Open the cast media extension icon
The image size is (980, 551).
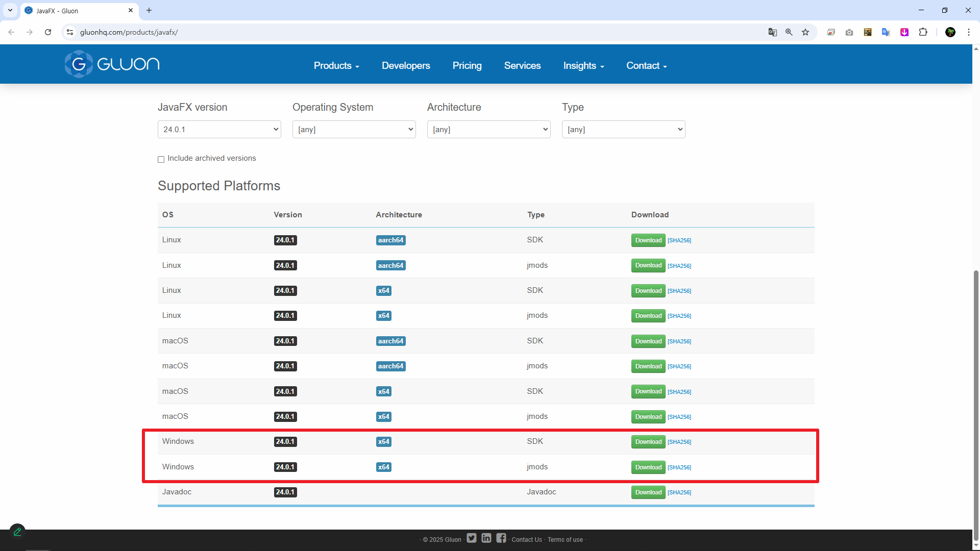point(831,32)
